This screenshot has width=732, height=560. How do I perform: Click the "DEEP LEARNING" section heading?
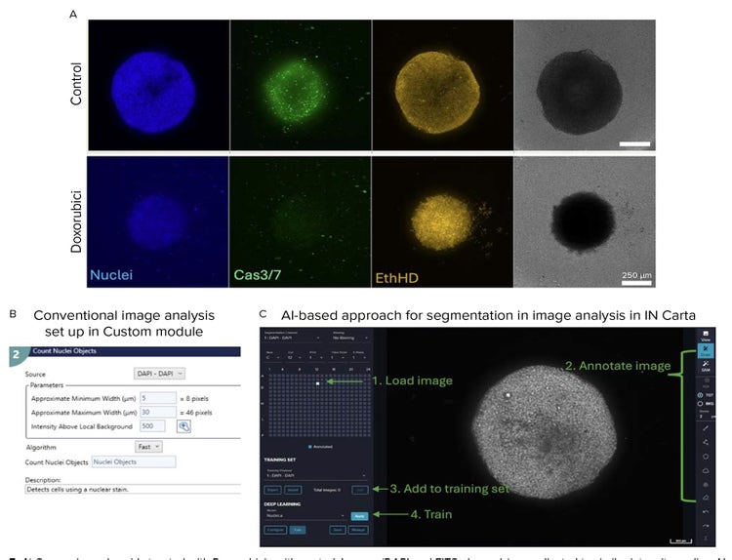[282, 504]
